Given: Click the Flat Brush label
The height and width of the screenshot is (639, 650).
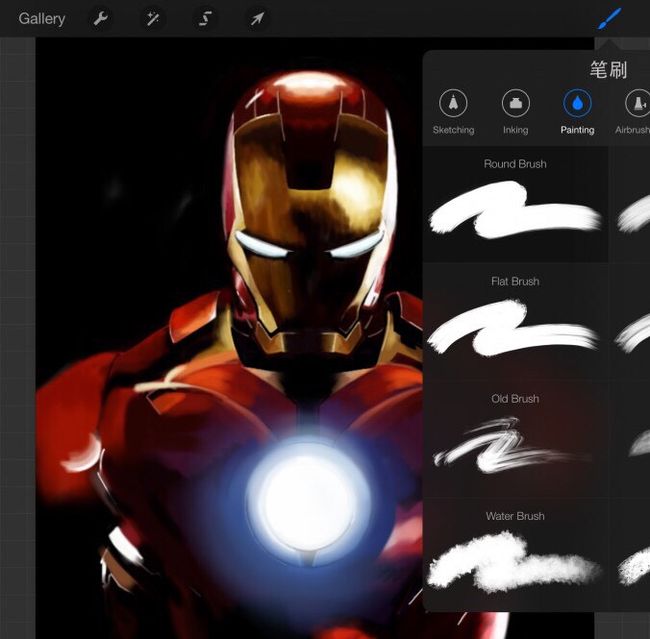Looking at the screenshot, I should point(515,282).
